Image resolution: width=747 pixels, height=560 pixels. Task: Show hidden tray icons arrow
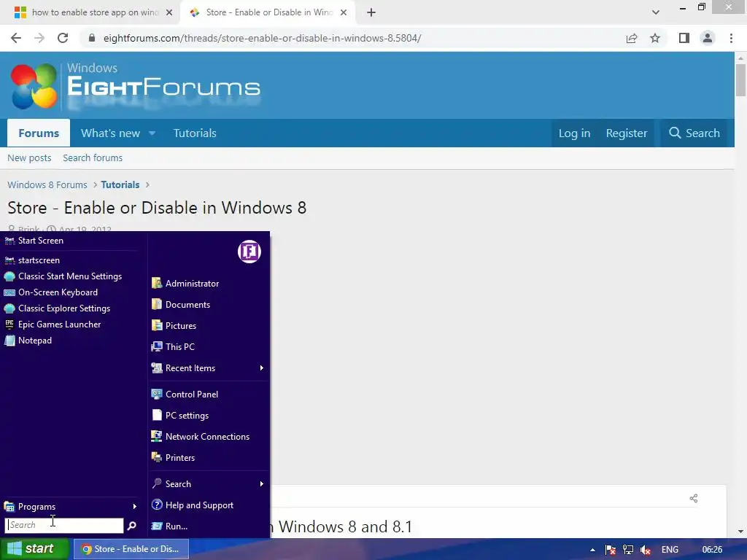pyautogui.click(x=592, y=550)
